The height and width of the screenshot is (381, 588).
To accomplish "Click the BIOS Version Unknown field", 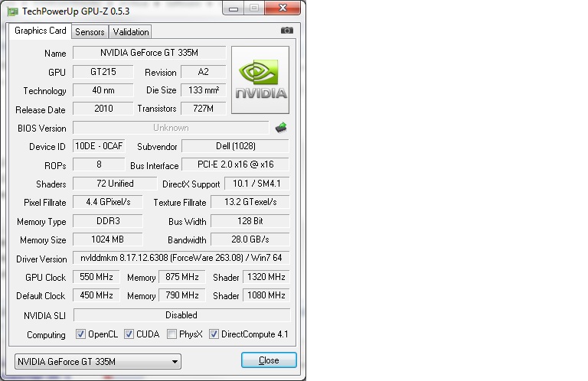I will point(171,128).
